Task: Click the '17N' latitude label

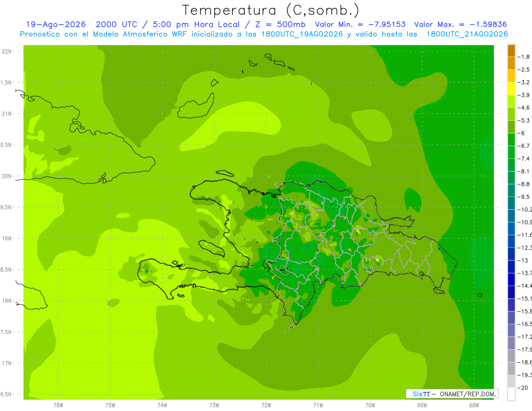Action: 8,363
